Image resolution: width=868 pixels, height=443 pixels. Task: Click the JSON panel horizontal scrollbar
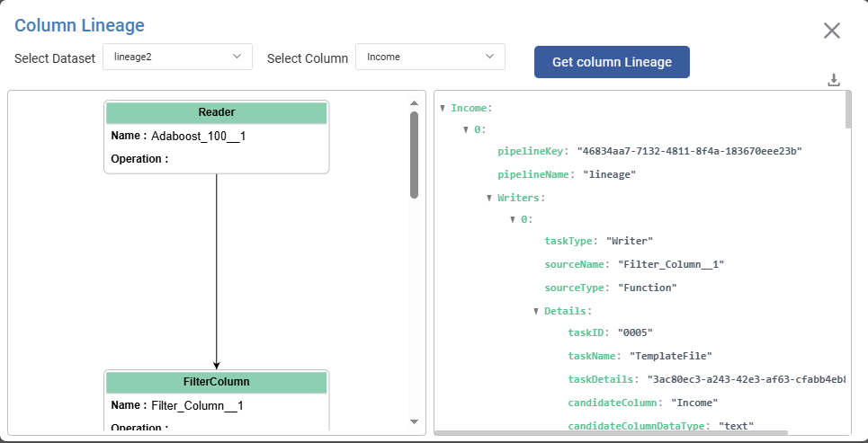pos(612,432)
